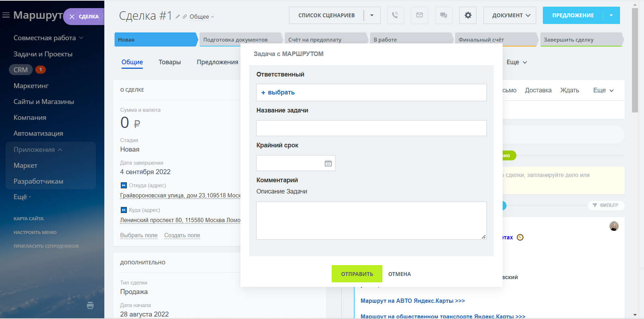Screen dimensions: 644x319
Task: Open settings gear icon button
Action: coord(468,15)
